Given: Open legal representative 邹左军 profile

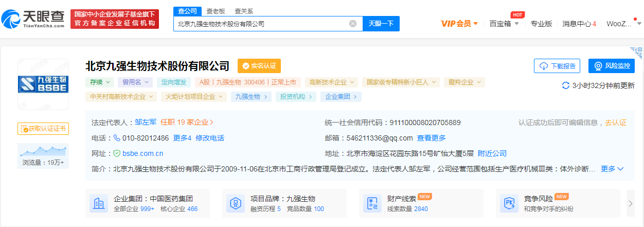Looking at the screenshot, I should coord(146,123).
